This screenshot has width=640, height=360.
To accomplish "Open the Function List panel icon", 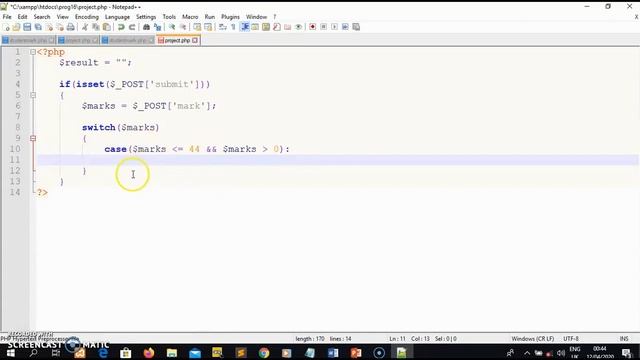I will [277, 27].
